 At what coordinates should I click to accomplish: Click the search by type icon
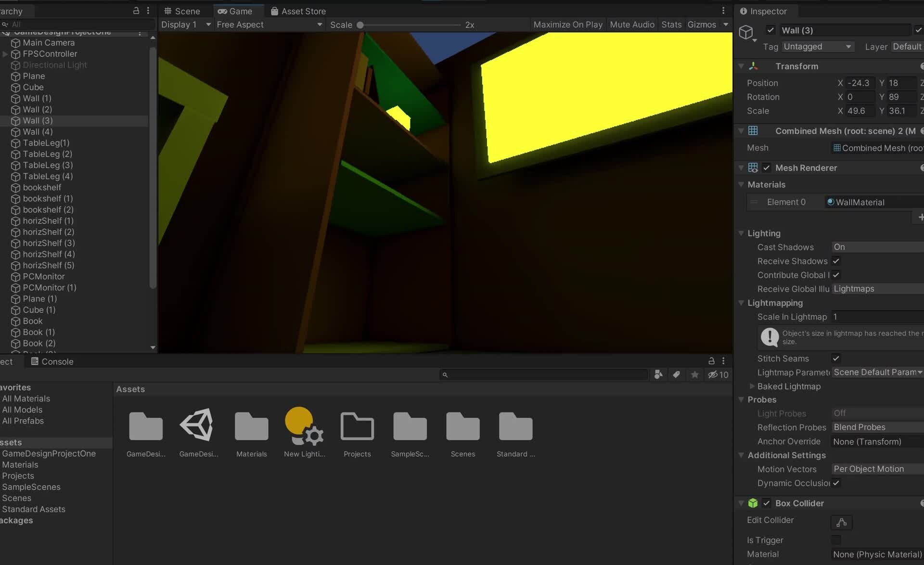[x=658, y=374]
